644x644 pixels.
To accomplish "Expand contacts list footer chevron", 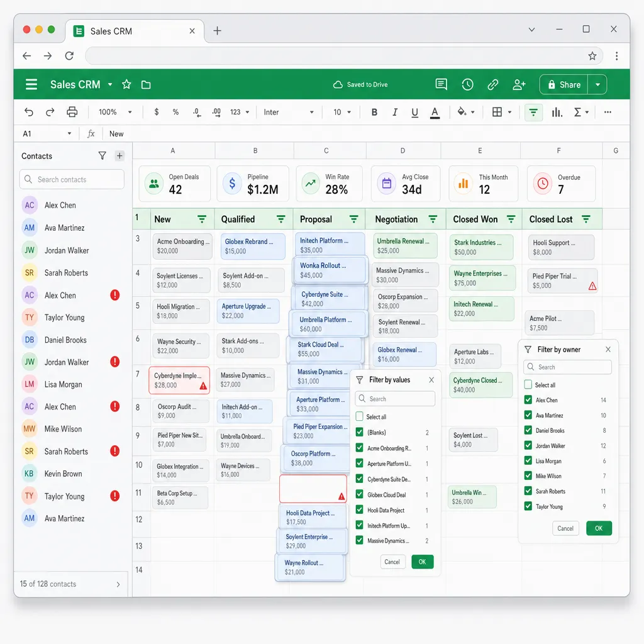I will pyautogui.click(x=118, y=584).
